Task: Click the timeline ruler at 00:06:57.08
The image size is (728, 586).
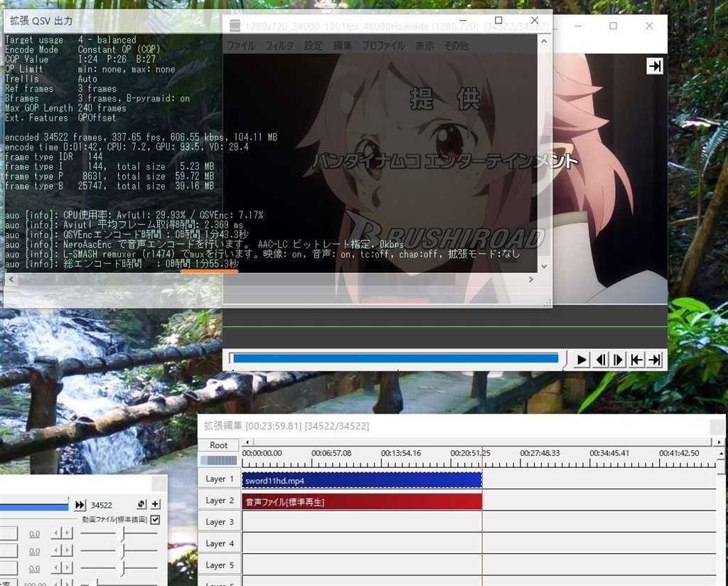Action: click(x=331, y=453)
